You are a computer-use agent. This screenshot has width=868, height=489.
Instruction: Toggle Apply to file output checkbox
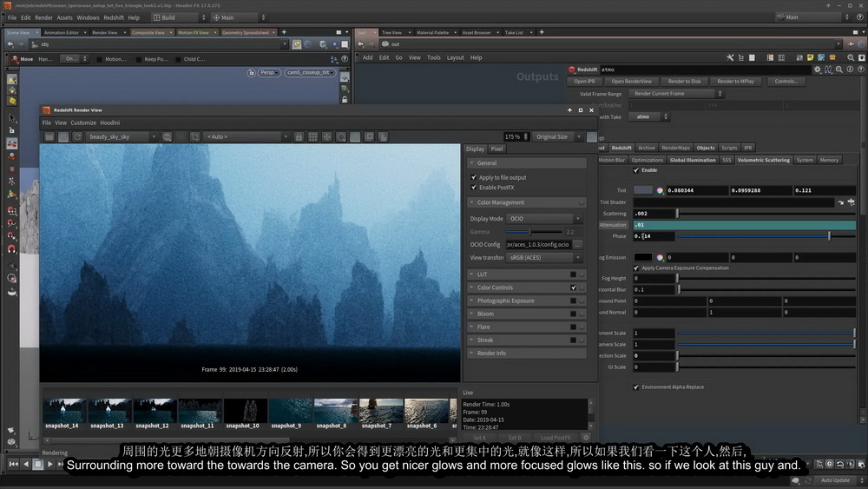click(474, 177)
